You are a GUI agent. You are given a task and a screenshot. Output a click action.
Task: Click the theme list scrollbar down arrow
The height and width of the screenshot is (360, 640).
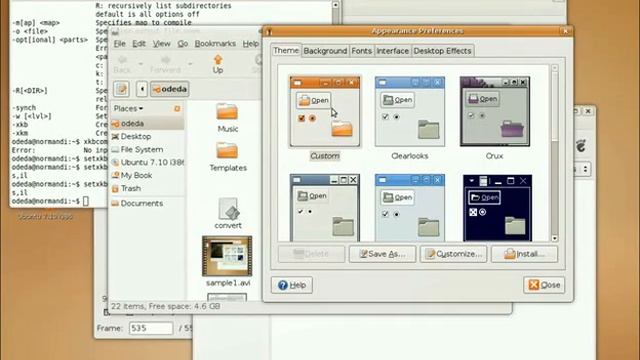pyautogui.click(x=555, y=238)
